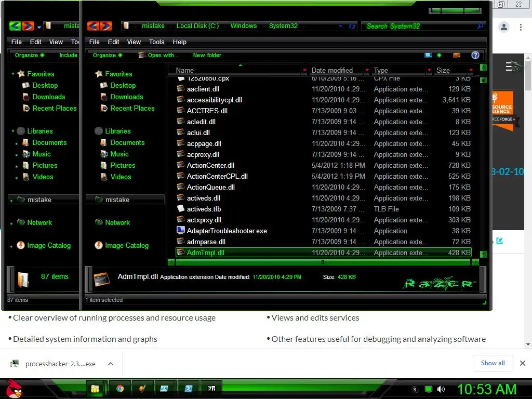Go back in the System32 Explorer window
Screen dimensions: 532x399
tap(93, 26)
